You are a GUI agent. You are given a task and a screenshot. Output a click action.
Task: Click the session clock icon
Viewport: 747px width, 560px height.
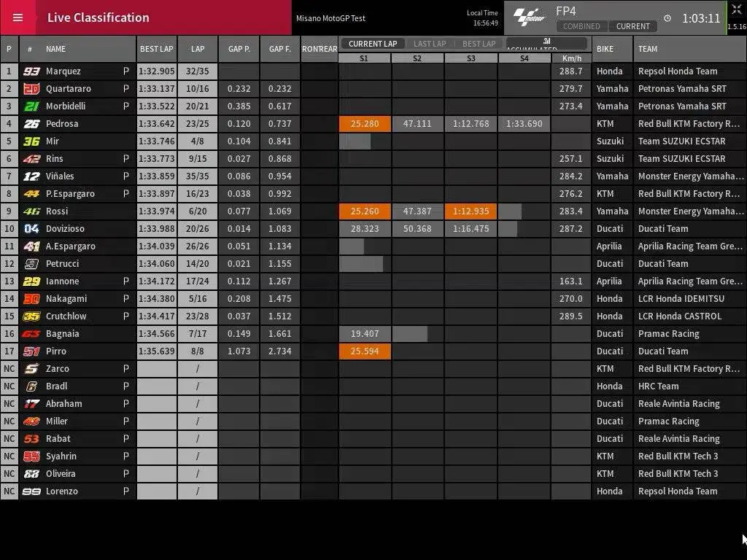pyautogui.click(x=667, y=18)
